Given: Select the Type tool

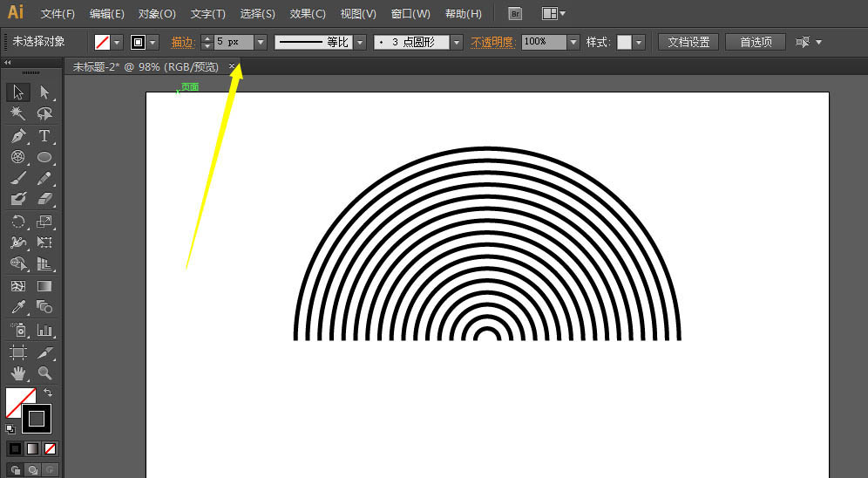Looking at the screenshot, I should point(44,136).
